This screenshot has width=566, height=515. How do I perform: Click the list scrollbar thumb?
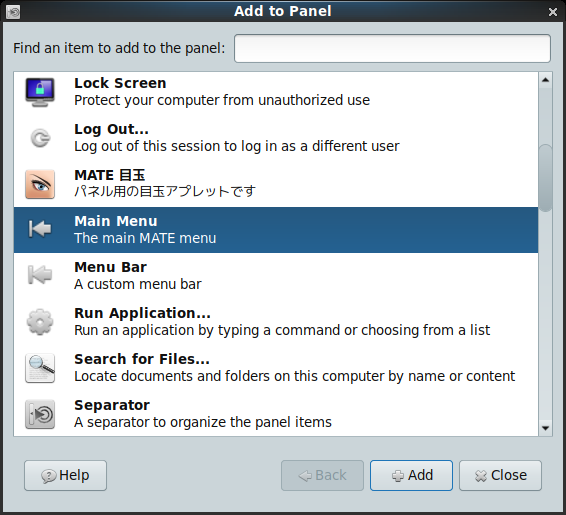tap(545, 178)
